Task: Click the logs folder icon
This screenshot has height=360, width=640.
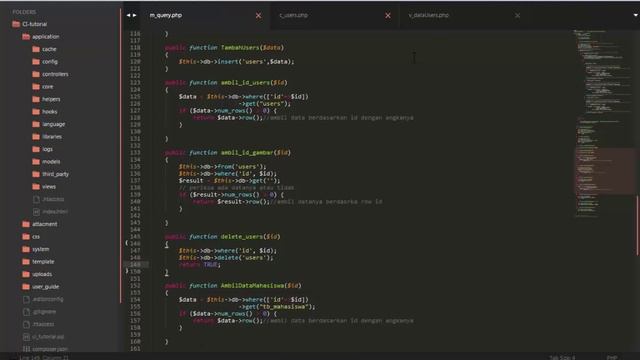Action: click(x=36, y=149)
